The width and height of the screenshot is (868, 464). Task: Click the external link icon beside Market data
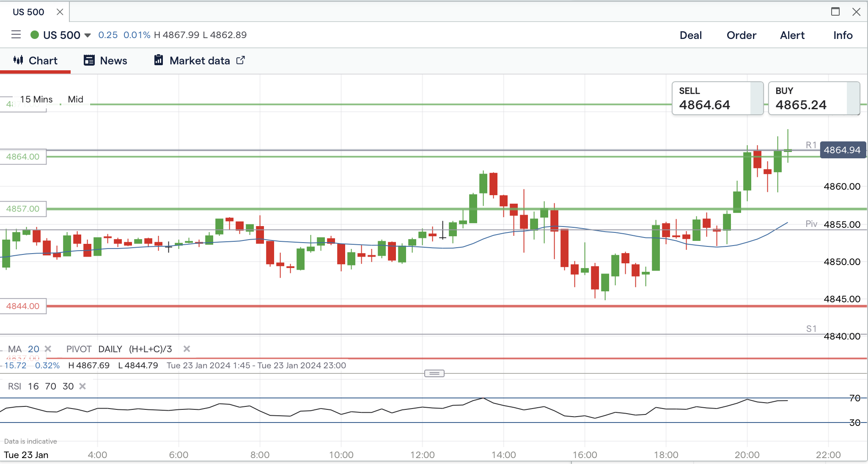(241, 60)
